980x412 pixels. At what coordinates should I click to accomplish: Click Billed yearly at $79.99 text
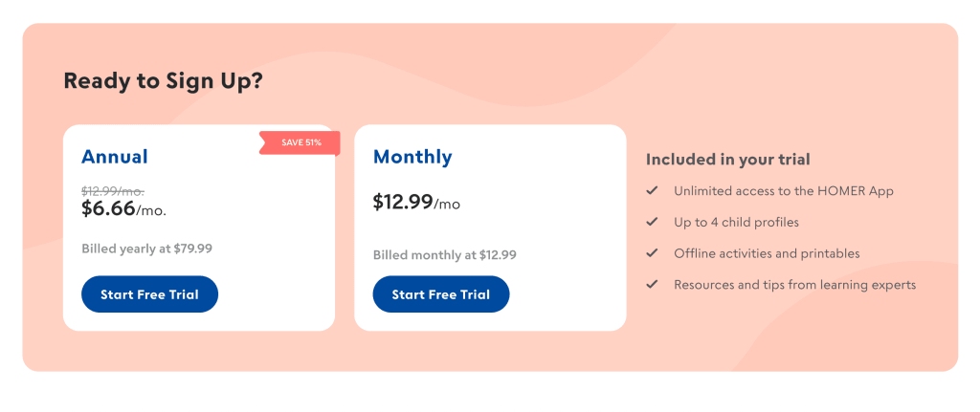tap(146, 249)
